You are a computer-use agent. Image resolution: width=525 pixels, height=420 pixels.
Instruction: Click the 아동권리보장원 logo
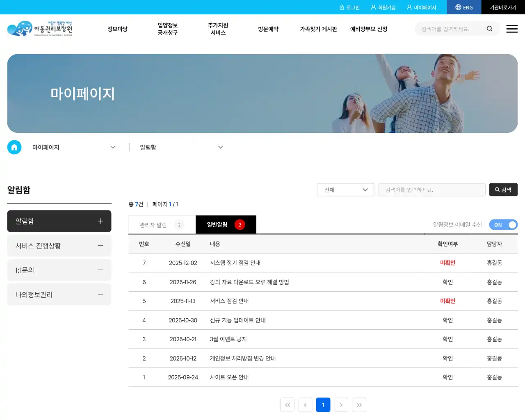[x=40, y=29]
